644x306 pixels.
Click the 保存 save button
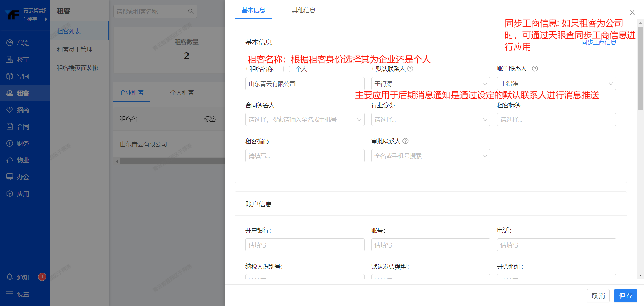tap(625, 296)
